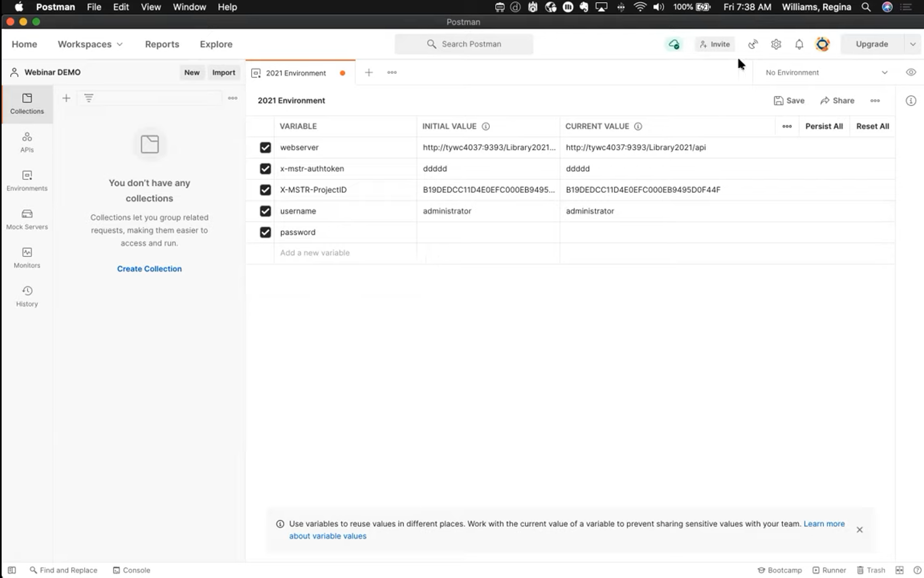Click the Add a new variable field
This screenshot has height=578, width=924.
(x=345, y=253)
